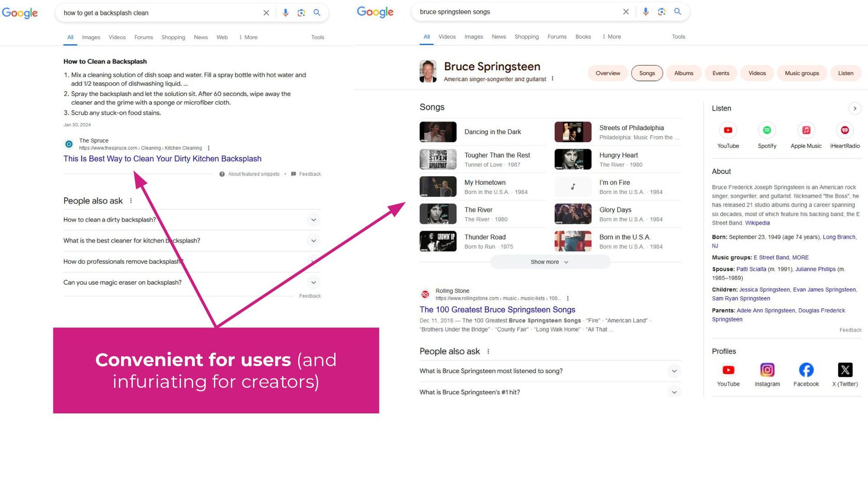868x488 pixels.
Task: Select the Albums chip for Bruce Springsteen
Action: click(x=684, y=73)
